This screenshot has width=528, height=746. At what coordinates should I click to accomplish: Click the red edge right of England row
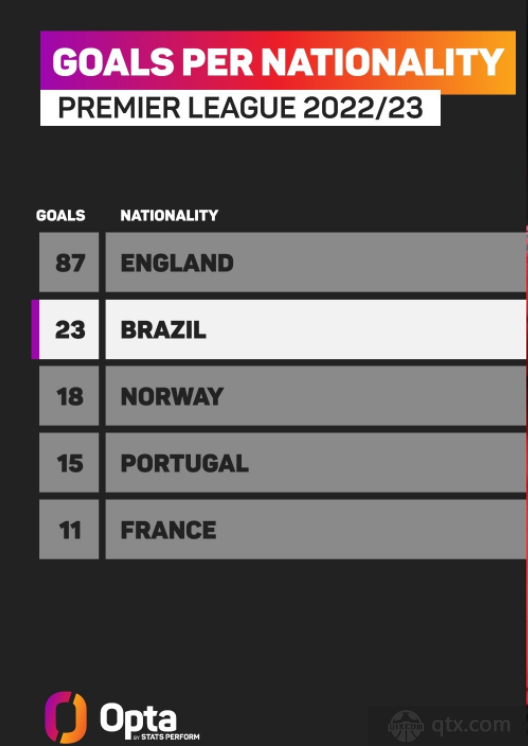coord(527,262)
